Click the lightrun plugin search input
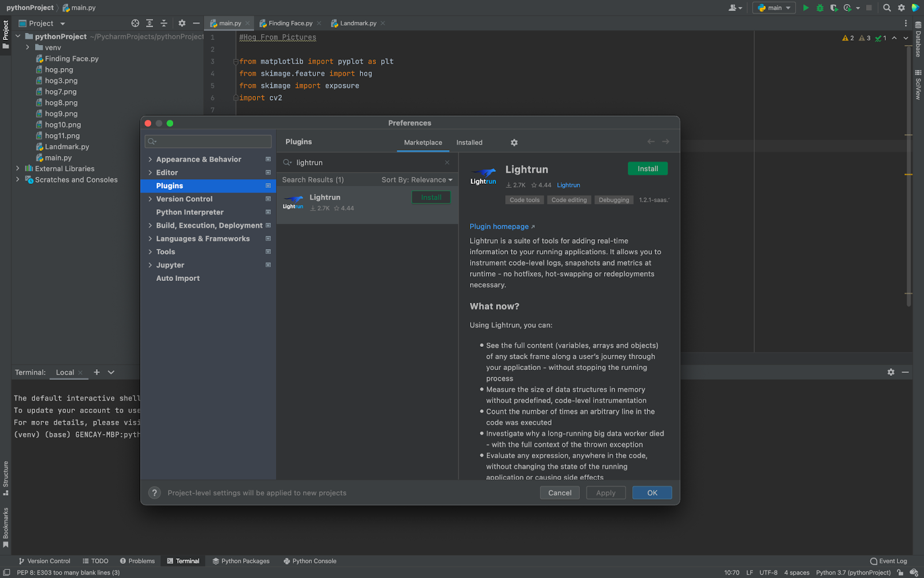924x578 pixels. [x=366, y=162]
